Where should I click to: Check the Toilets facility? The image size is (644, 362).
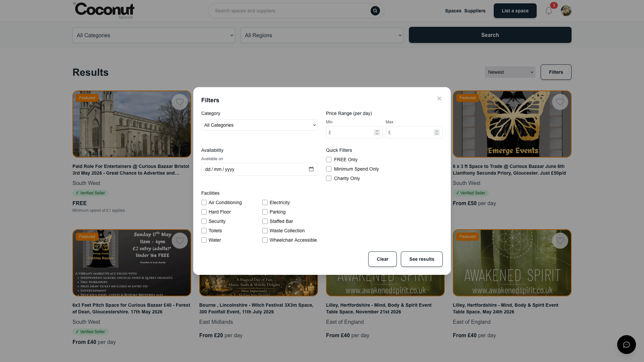204,231
